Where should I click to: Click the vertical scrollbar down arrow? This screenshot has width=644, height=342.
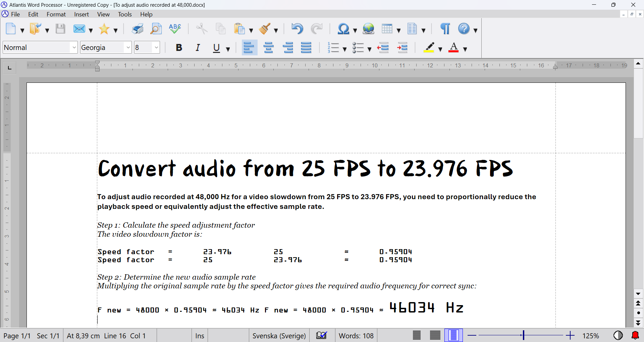click(638, 294)
